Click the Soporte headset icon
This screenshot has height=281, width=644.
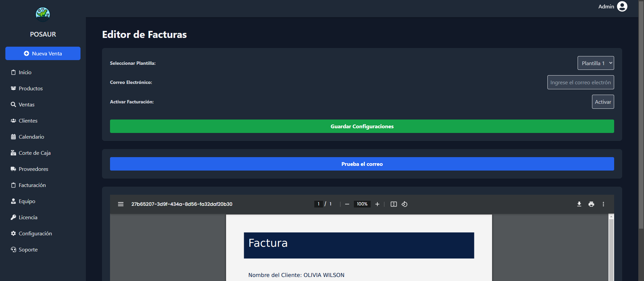(13, 249)
